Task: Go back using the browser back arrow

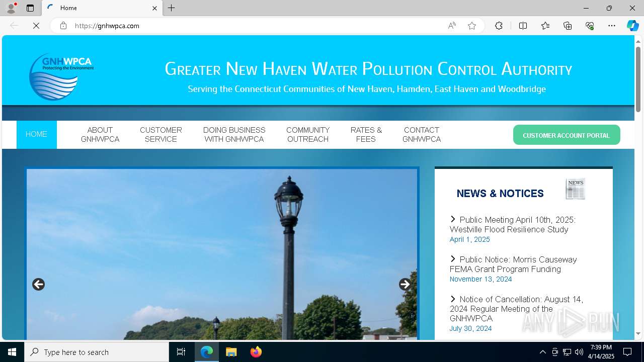Action: pyautogui.click(x=14, y=26)
